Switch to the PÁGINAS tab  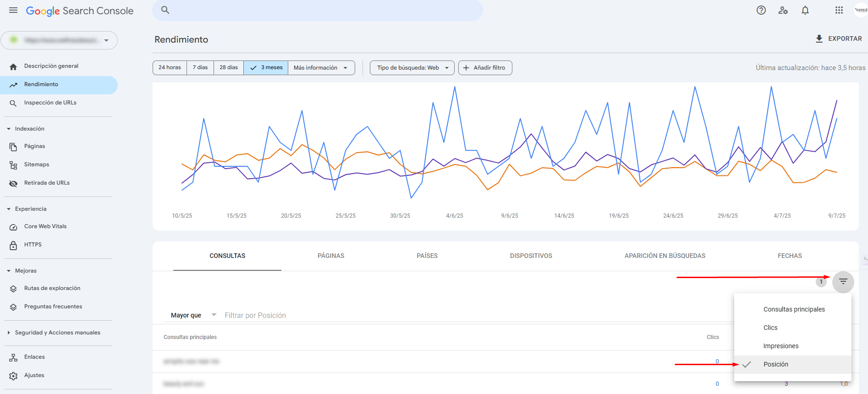[x=330, y=256]
